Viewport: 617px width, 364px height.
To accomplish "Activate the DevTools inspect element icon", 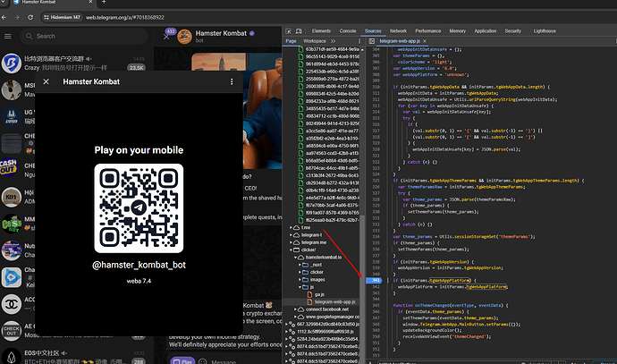I will click(289, 31).
